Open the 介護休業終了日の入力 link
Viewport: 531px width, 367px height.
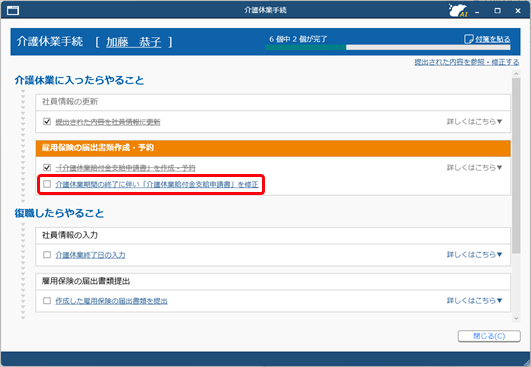pos(90,255)
